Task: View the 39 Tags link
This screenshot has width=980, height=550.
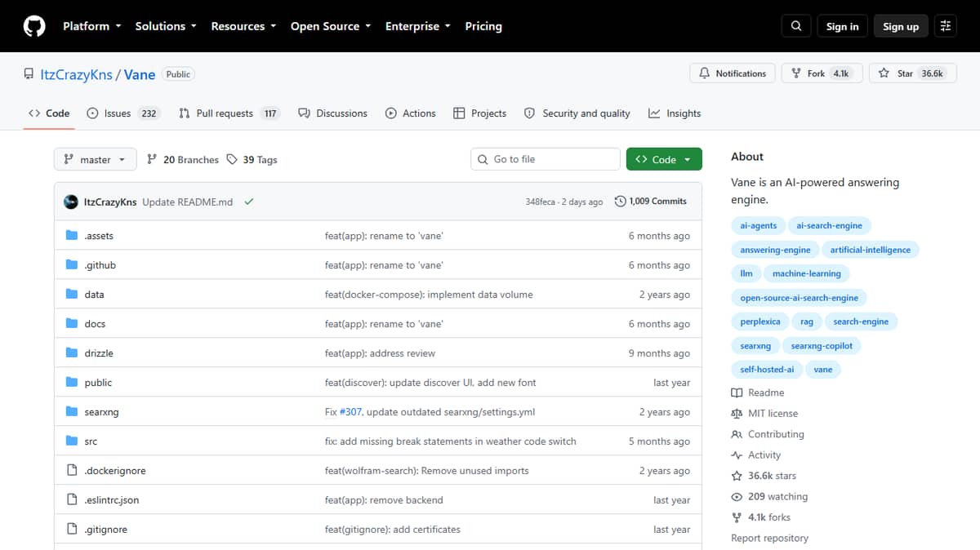Action: coord(252,160)
